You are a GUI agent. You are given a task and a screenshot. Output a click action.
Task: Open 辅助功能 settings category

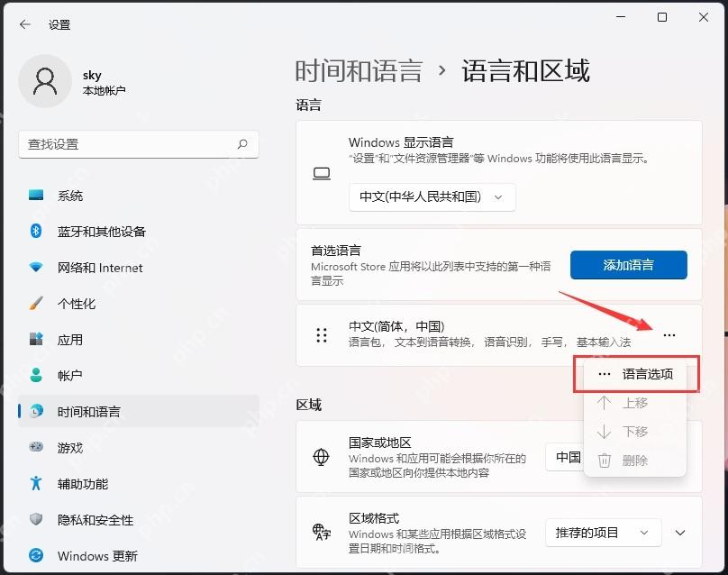[x=139, y=483]
